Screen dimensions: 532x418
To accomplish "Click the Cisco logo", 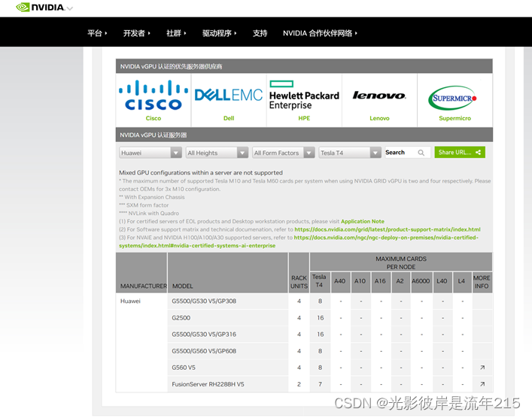I will [x=154, y=95].
